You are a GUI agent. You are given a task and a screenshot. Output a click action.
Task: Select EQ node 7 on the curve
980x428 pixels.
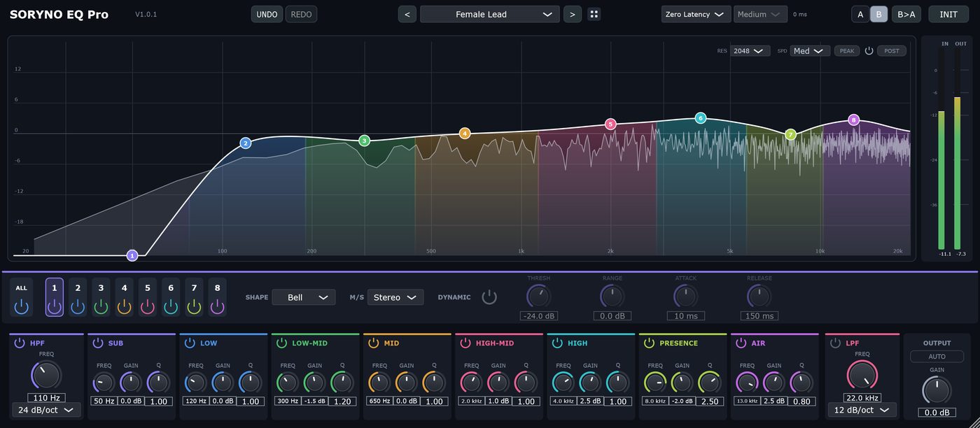coord(791,134)
